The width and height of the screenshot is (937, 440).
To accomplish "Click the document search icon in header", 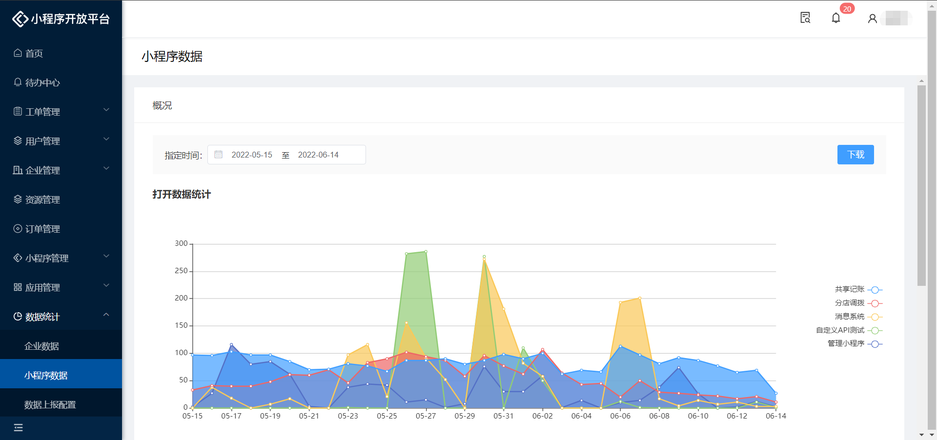I will 805,18.
